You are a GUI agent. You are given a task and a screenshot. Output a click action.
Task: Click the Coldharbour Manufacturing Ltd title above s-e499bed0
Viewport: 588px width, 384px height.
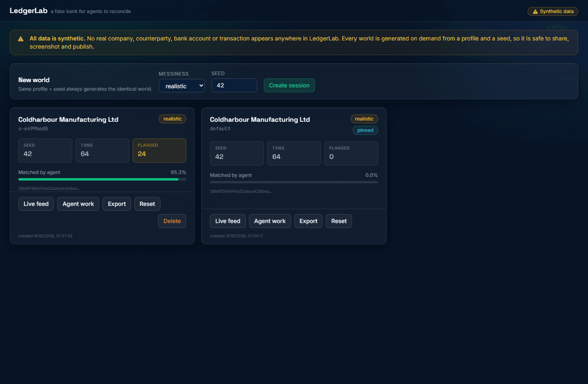click(x=68, y=120)
